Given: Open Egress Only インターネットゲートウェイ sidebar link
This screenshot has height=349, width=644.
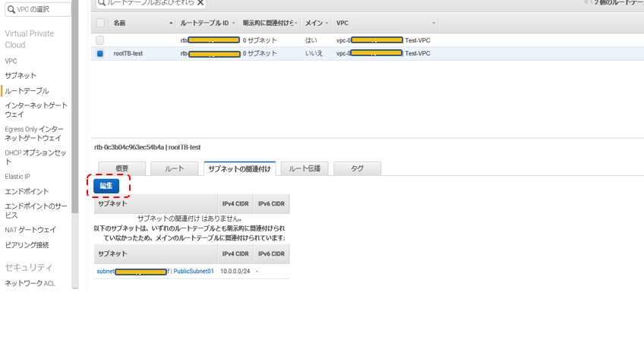Looking at the screenshot, I should (x=34, y=134).
